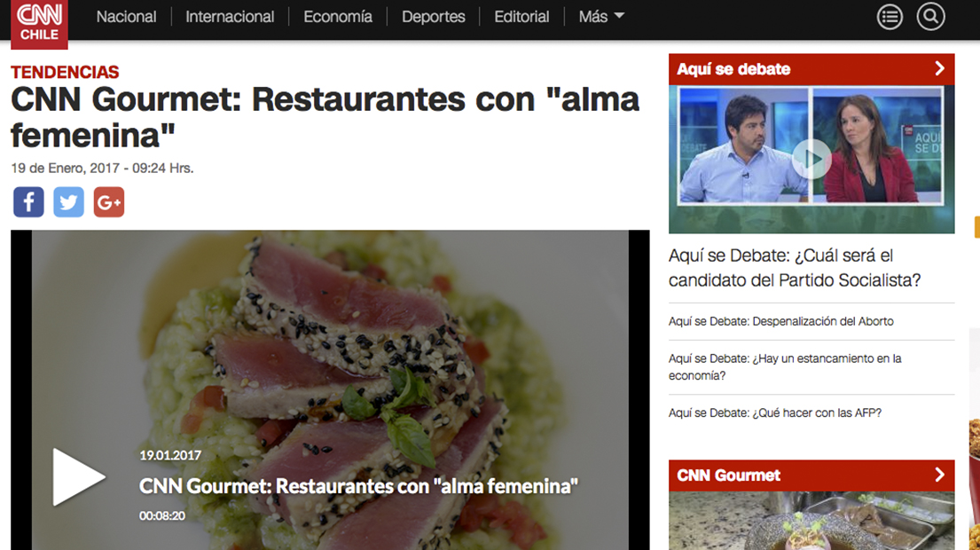This screenshot has height=550, width=980.
Task: Open the hamburger list menu icon
Action: click(890, 17)
